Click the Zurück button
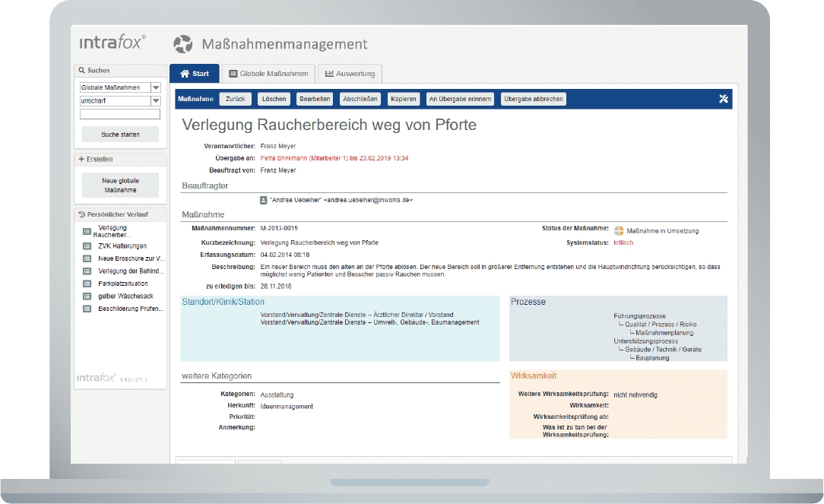824x504 pixels. (x=236, y=99)
